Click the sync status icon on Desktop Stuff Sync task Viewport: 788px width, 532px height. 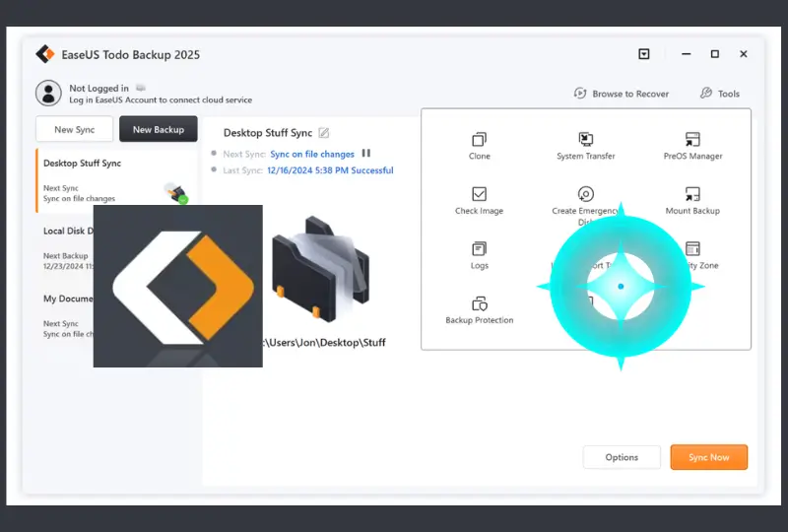point(177,194)
